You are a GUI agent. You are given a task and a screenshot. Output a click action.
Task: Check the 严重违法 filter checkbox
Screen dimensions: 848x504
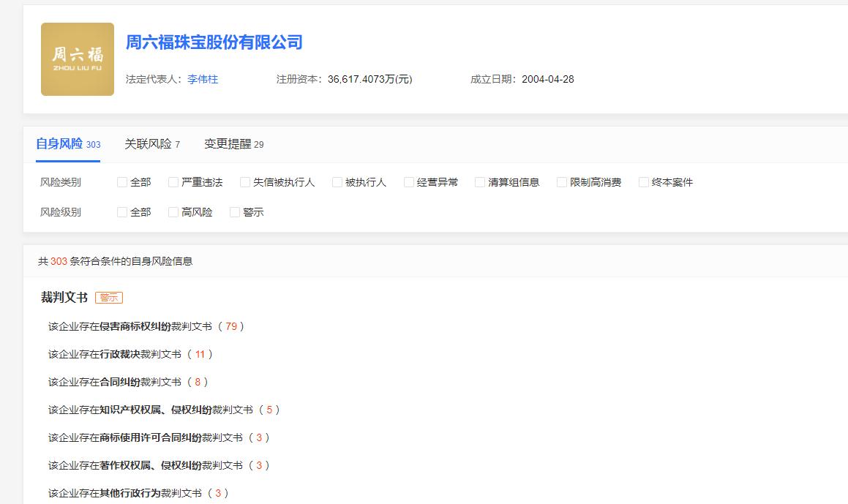click(x=173, y=181)
